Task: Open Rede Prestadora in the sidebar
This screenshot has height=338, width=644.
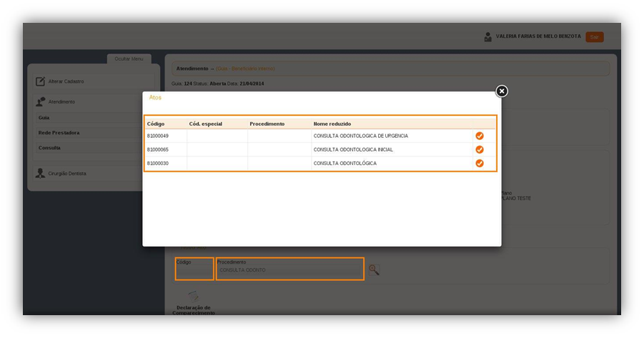Action: pyautogui.click(x=59, y=133)
